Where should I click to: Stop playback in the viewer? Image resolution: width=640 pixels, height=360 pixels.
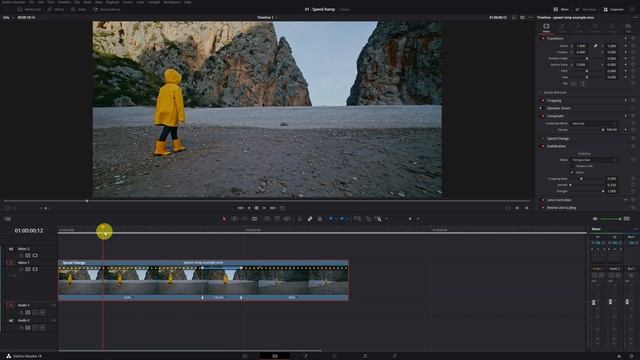pyautogui.click(x=257, y=208)
